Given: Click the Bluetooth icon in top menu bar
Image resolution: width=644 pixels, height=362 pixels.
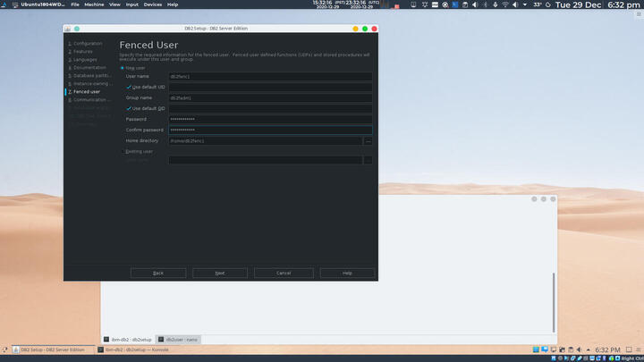Looking at the screenshot, I should 485,4.
